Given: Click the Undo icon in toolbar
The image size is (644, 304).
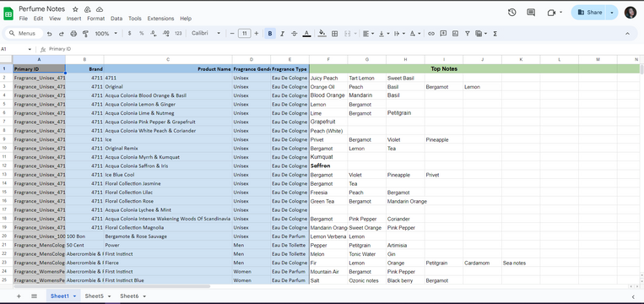Looking at the screenshot, I should tap(49, 34).
